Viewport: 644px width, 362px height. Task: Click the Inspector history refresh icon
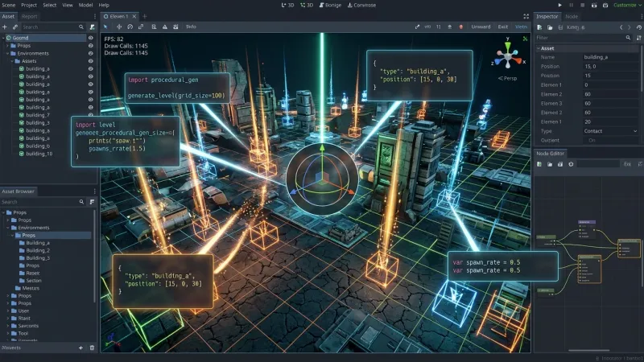point(639,27)
